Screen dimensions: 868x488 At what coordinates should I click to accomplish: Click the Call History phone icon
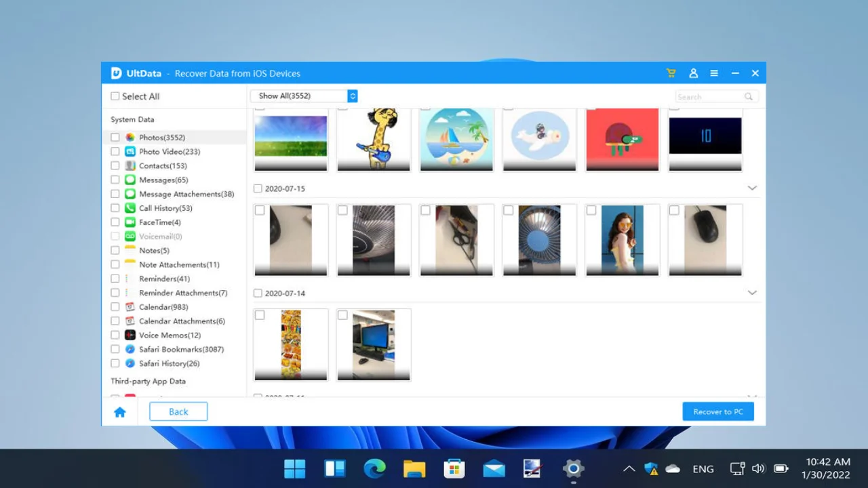[x=130, y=209]
